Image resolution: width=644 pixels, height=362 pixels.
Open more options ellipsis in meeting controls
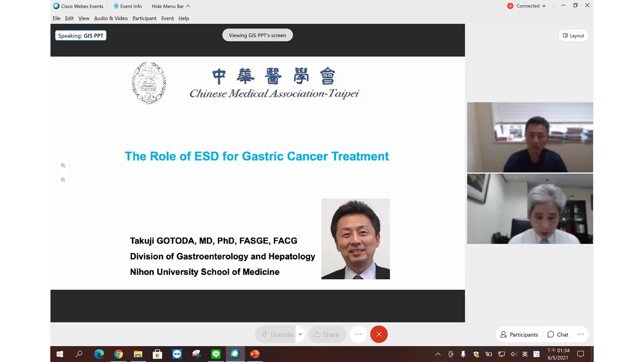click(358, 334)
